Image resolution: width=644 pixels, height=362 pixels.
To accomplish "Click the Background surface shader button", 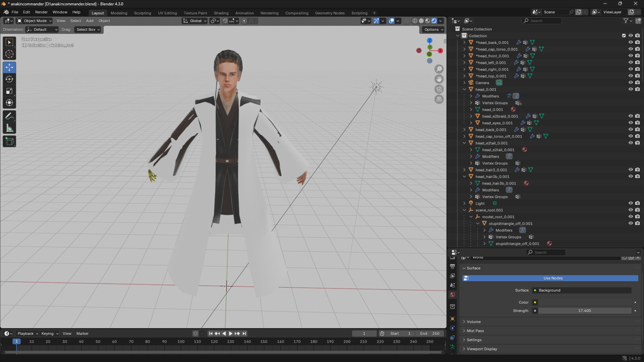I will [582, 290].
